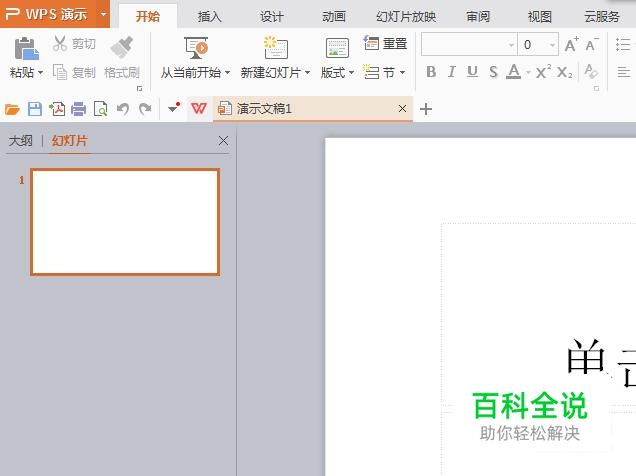Click the Save floppy disk icon

[x=35, y=109]
